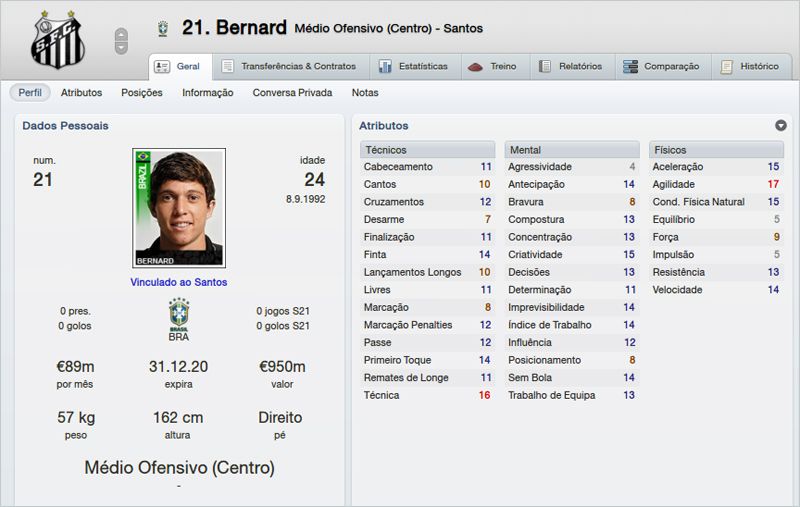Go to next player with down arrow
The image size is (800, 507).
point(121,47)
